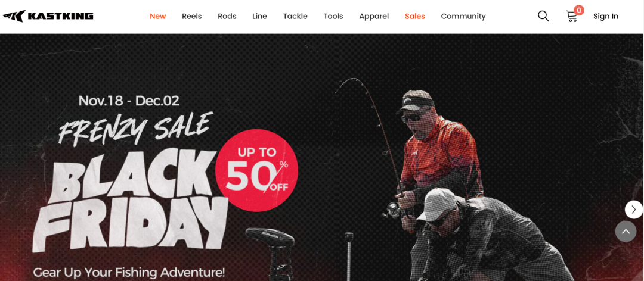Viewport: 644px width, 281px height.
Task: Expand the Line navigation menu
Action: coord(259,17)
